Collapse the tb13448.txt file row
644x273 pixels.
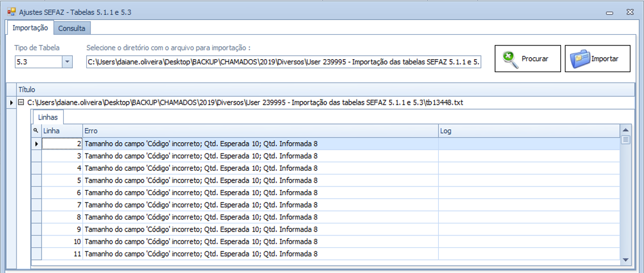click(22, 102)
